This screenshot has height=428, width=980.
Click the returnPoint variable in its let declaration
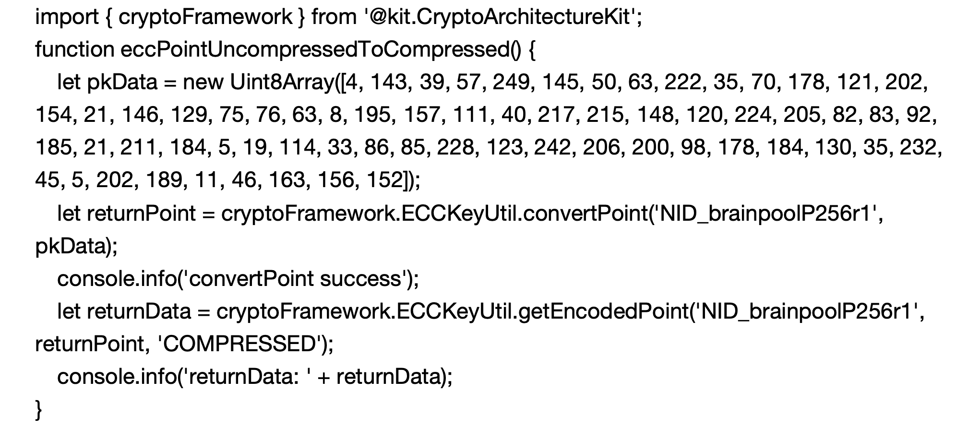(141, 214)
